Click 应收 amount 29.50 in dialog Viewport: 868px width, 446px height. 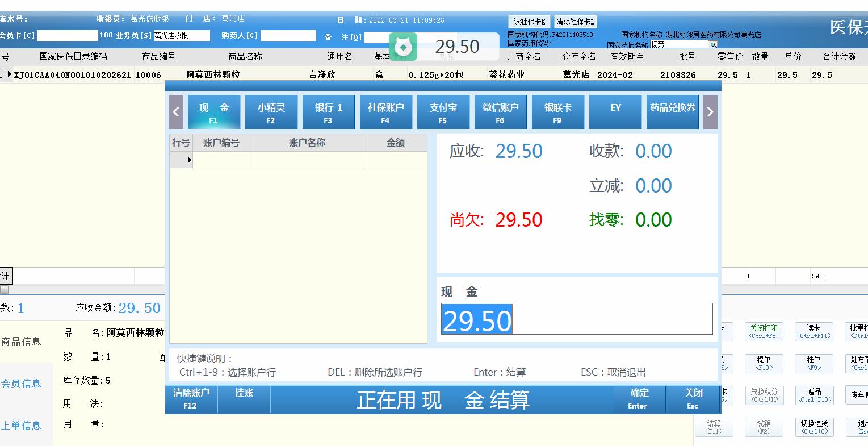pyautogui.click(x=519, y=151)
